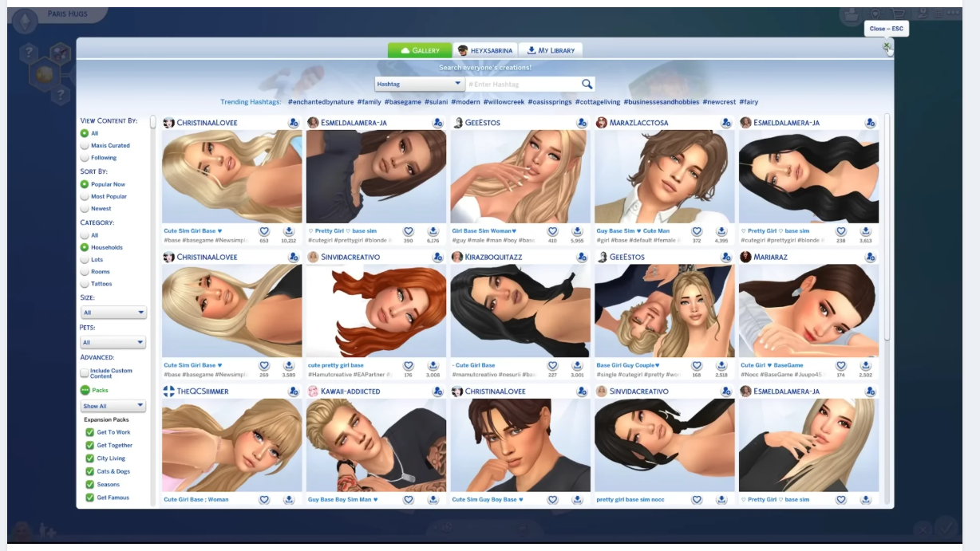Click the 'Enter Hashtag' search field
The height and width of the screenshot is (551, 980).
(x=523, y=84)
